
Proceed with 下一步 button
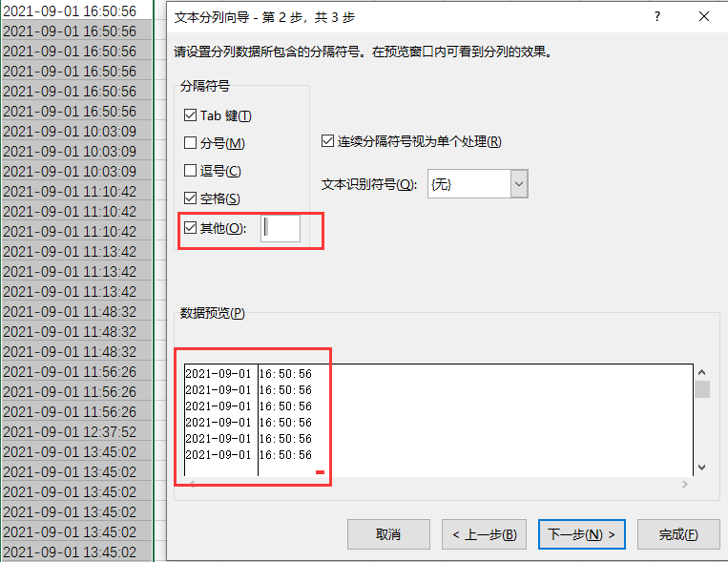(582, 534)
